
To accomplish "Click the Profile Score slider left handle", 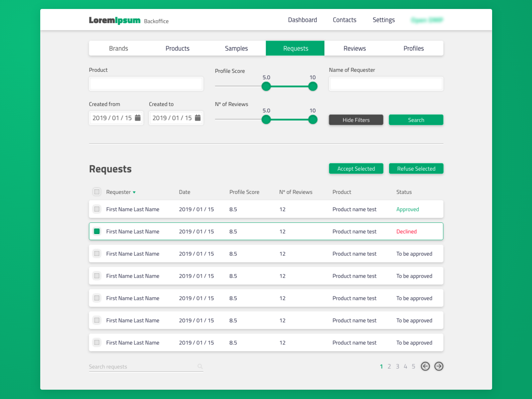I will tap(266, 86).
